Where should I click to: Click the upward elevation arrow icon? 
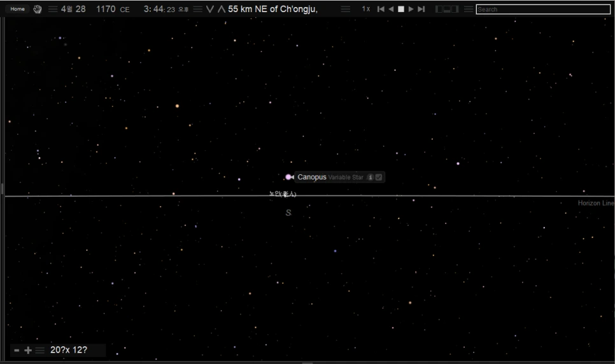222,9
